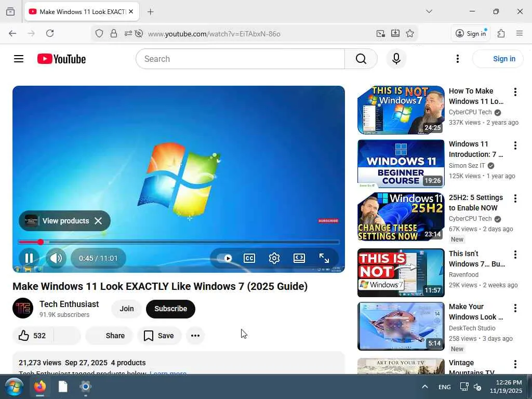Open thumbnail 'This is not Windows 7' 24:25
The height and width of the screenshot is (399, 532).
pos(401,110)
